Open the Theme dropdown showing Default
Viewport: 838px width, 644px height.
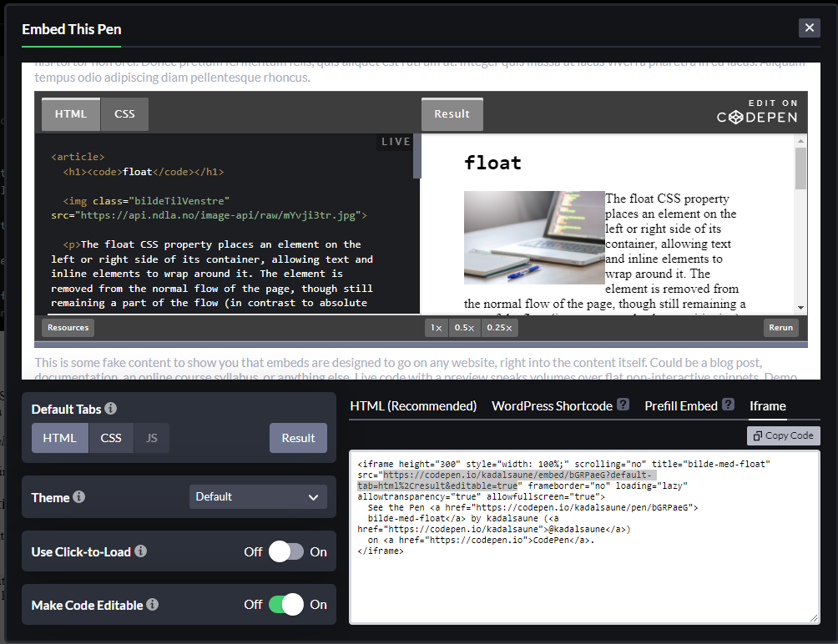coord(258,497)
